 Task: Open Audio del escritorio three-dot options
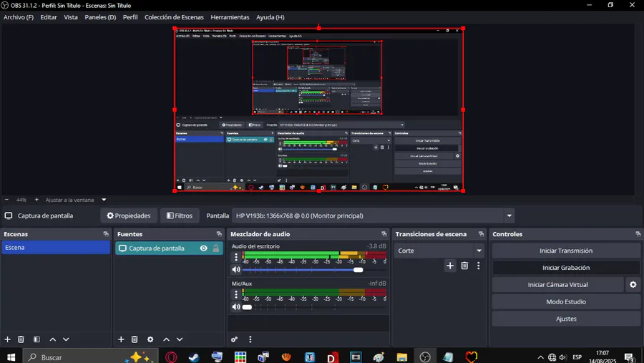(x=235, y=257)
